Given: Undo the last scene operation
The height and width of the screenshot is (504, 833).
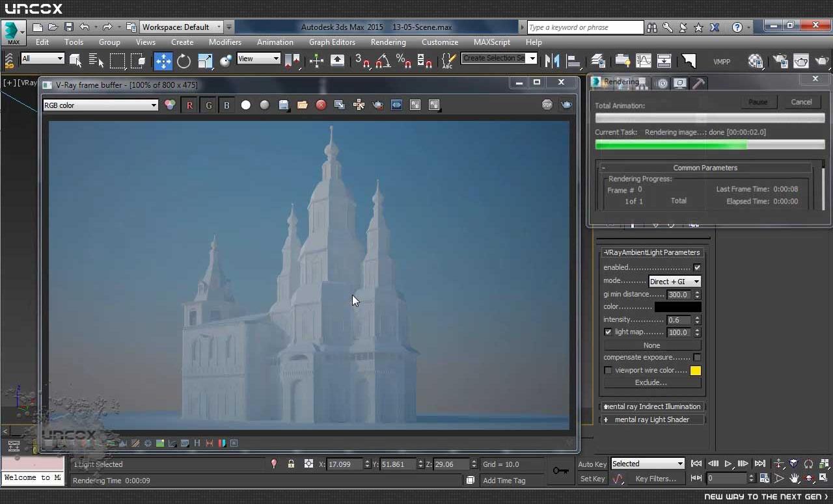Looking at the screenshot, I should coord(85,27).
